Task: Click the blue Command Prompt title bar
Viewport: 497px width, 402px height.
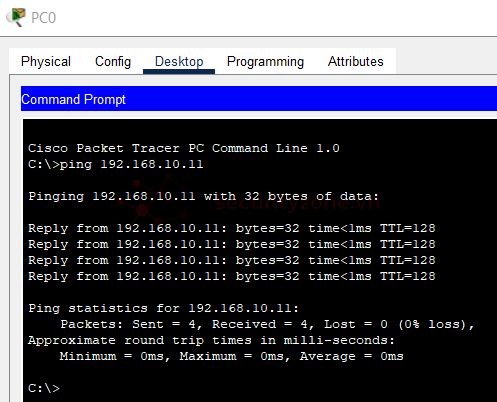Action: point(259,99)
